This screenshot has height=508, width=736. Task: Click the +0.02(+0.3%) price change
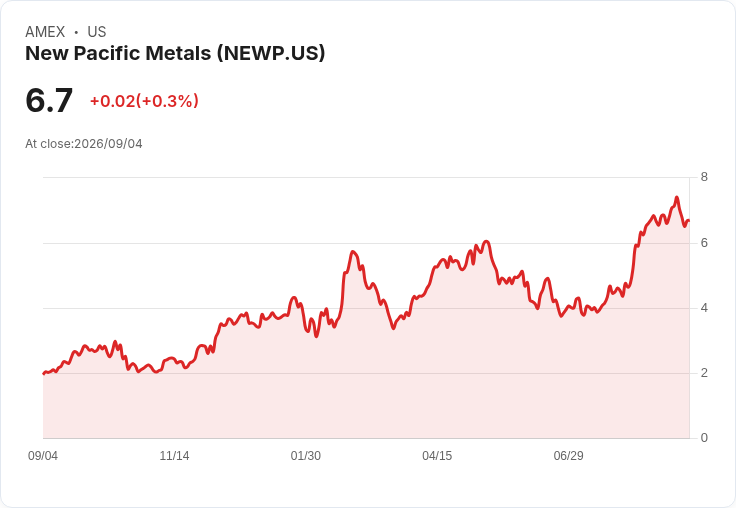coord(144,101)
